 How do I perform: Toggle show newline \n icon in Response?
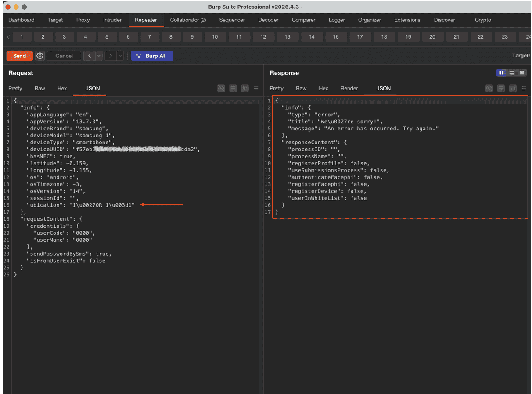[513, 88]
